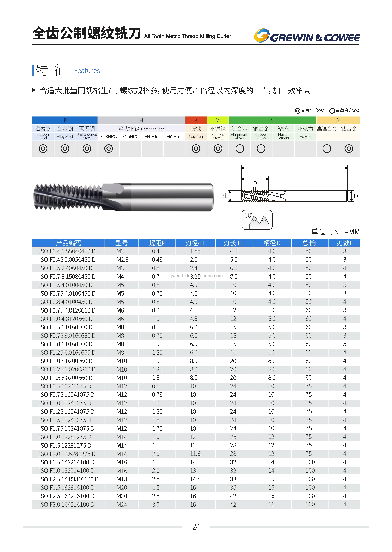This screenshot has height=552, width=392.
Task: Click the M18 model cell
Action: (122, 479)
